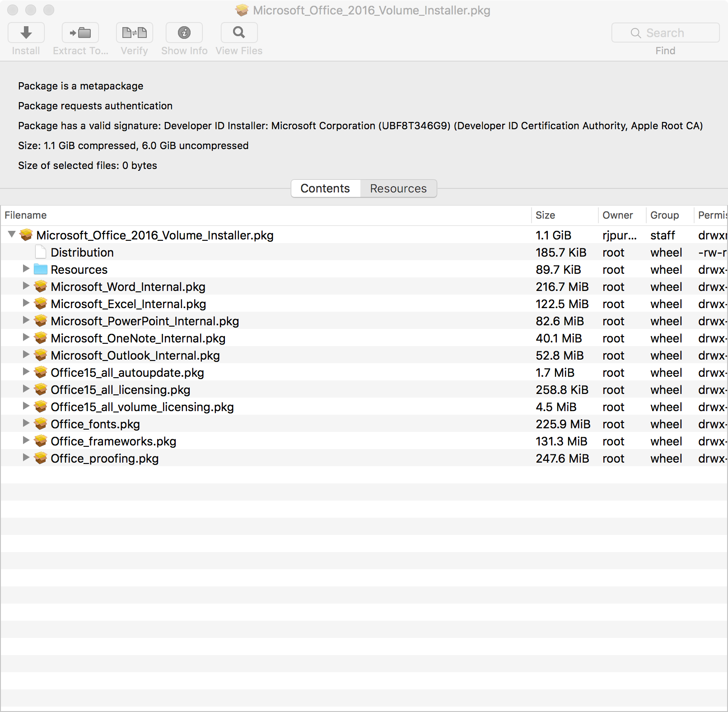
Task: Click package icon beside Microsoft_OneNote_Internal.pkg
Action: tap(41, 338)
